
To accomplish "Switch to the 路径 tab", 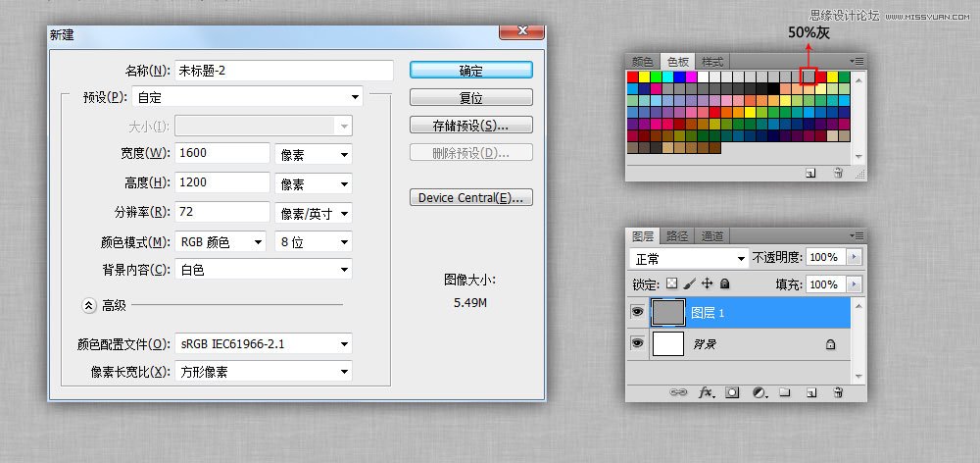I will click(677, 235).
